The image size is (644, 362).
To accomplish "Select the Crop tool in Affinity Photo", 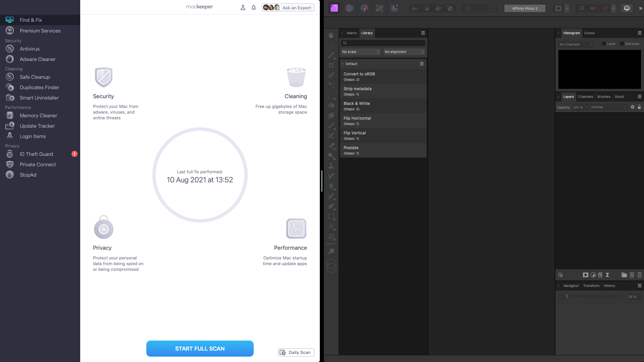I will pyautogui.click(x=331, y=65).
